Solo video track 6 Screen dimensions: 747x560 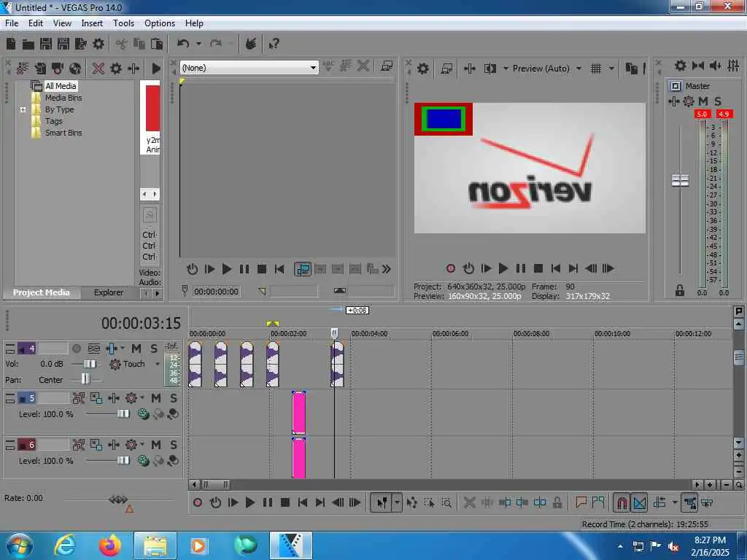click(x=174, y=445)
